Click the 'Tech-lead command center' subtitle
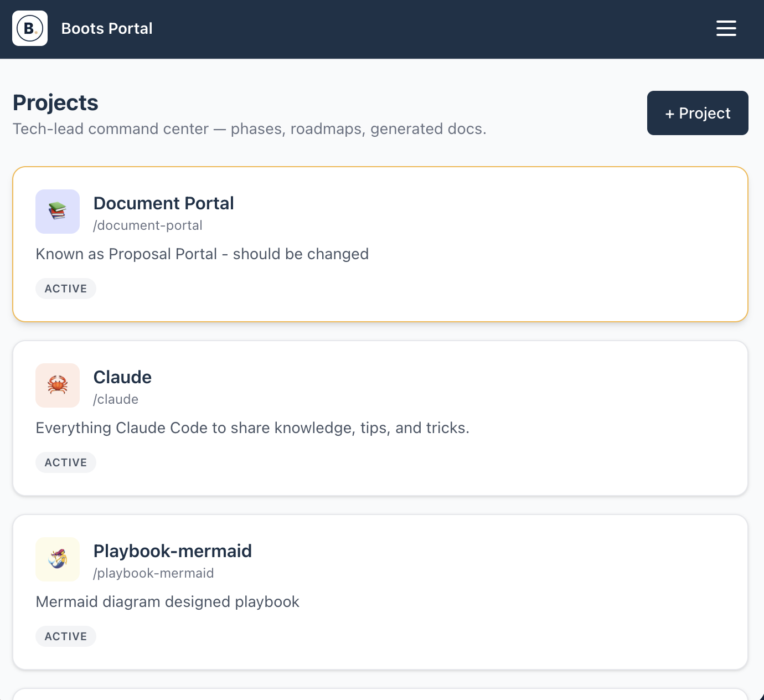This screenshot has width=764, height=700. click(x=249, y=129)
